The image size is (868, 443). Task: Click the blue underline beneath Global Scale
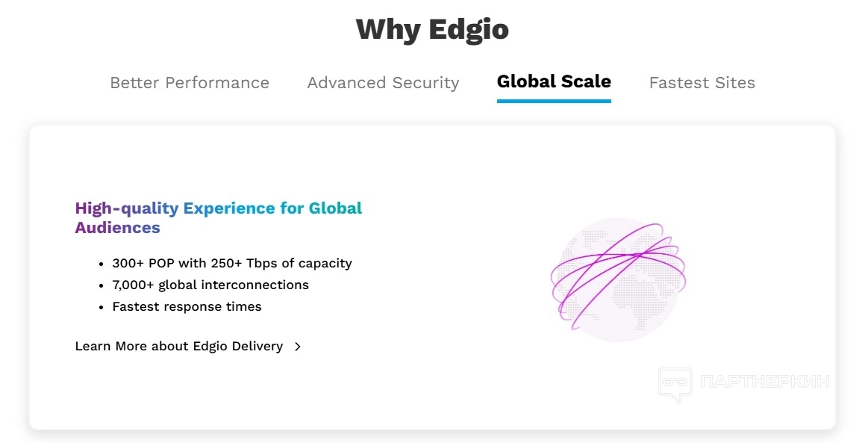point(554,100)
